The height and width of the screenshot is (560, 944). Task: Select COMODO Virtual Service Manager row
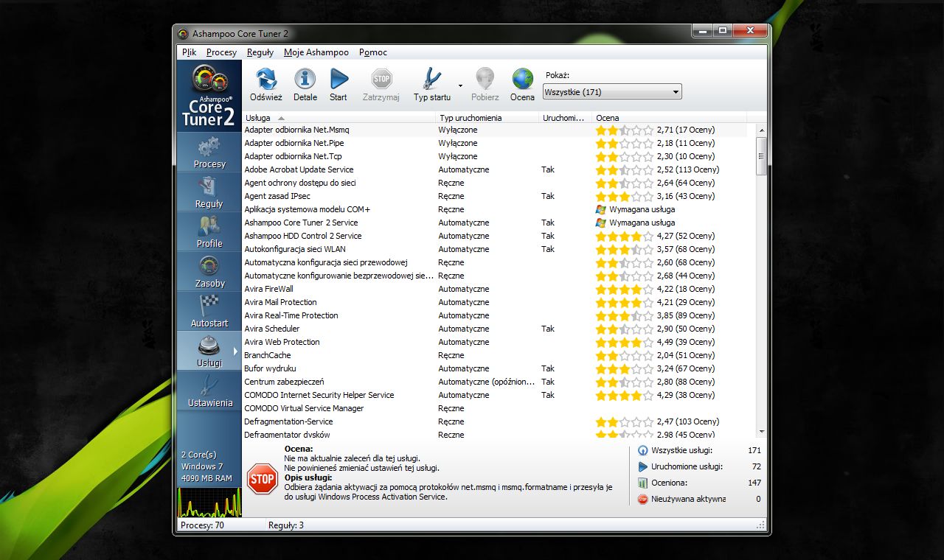click(494, 408)
